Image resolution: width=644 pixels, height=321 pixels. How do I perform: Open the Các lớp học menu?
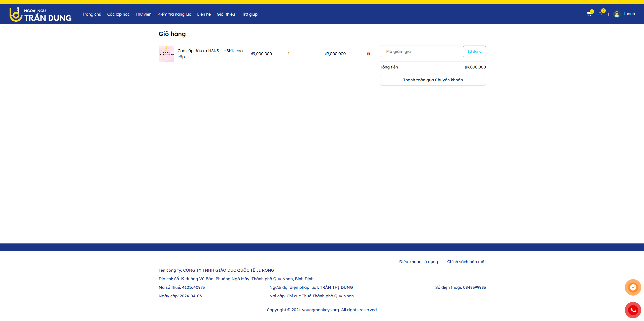tap(118, 14)
